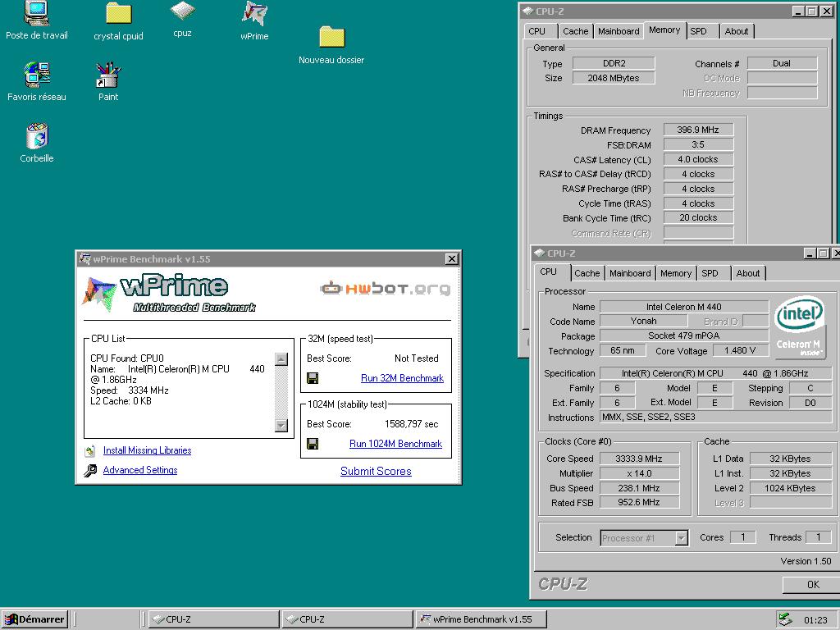The image size is (840, 630).
Task: Click the Technology value 65 nm
Action: (x=623, y=350)
